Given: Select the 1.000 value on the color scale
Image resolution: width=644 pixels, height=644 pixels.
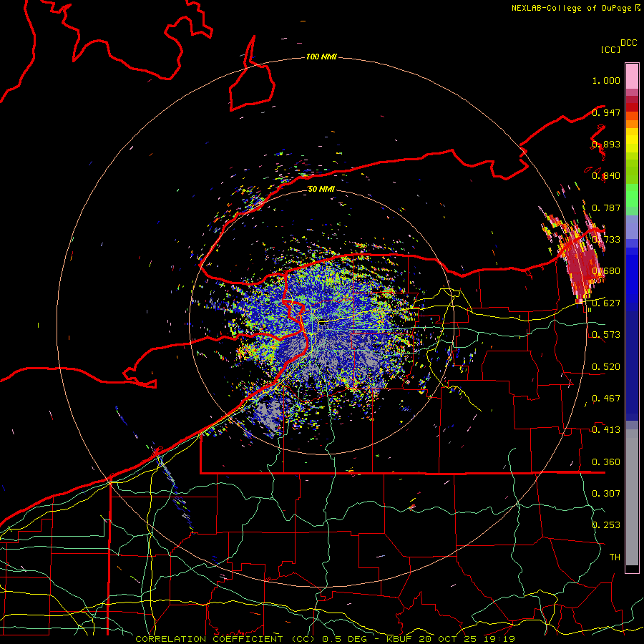Looking at the screenshot, I should (606, 80).
